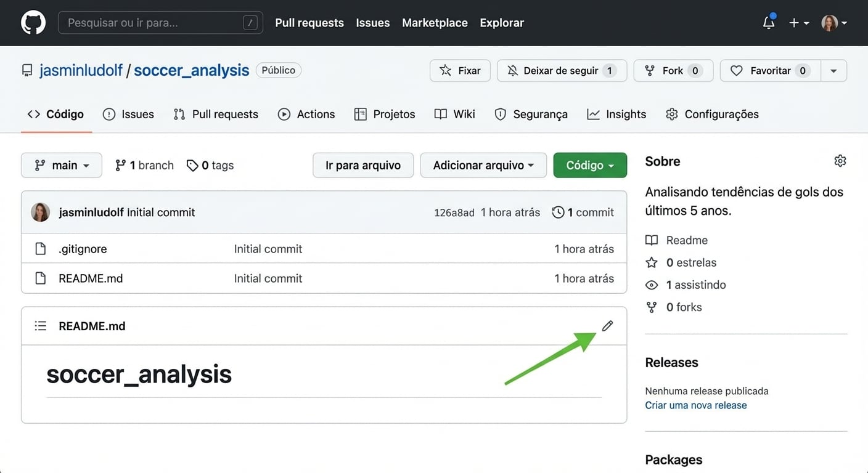This screenshot has height=473, width=868.
Task: Open the Insights tab
Action: (616, 114)
